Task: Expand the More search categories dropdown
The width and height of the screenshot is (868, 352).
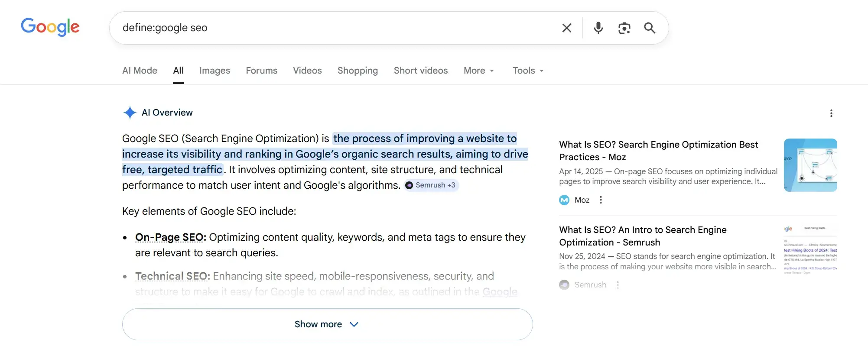Action: 478,70
